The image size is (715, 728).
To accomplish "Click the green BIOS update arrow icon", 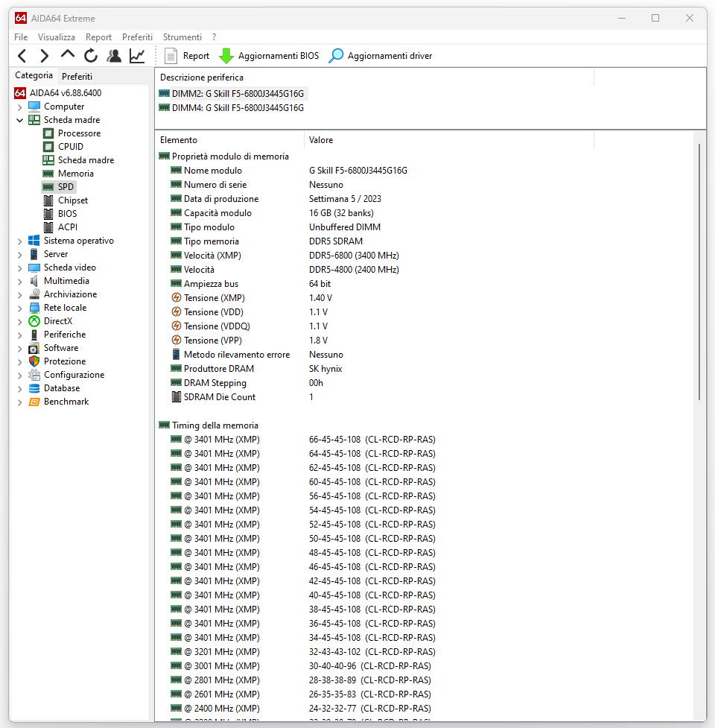I will point(226,56).
